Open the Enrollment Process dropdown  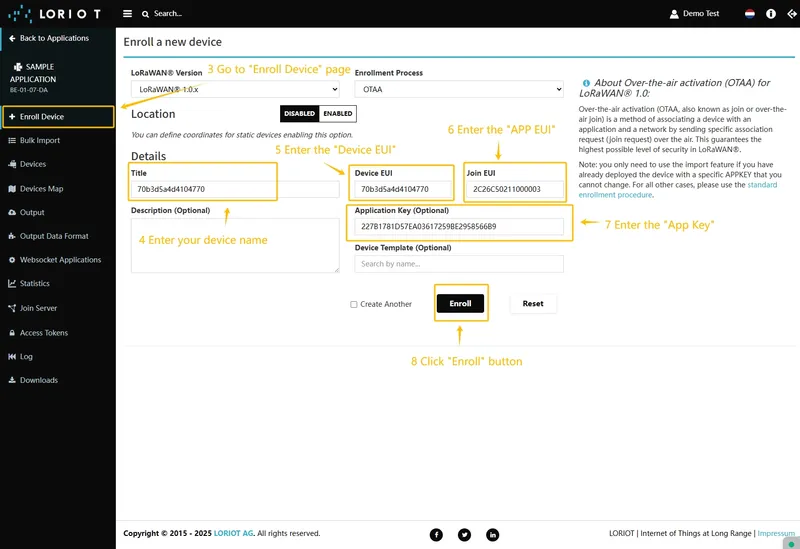coord(459,89)
